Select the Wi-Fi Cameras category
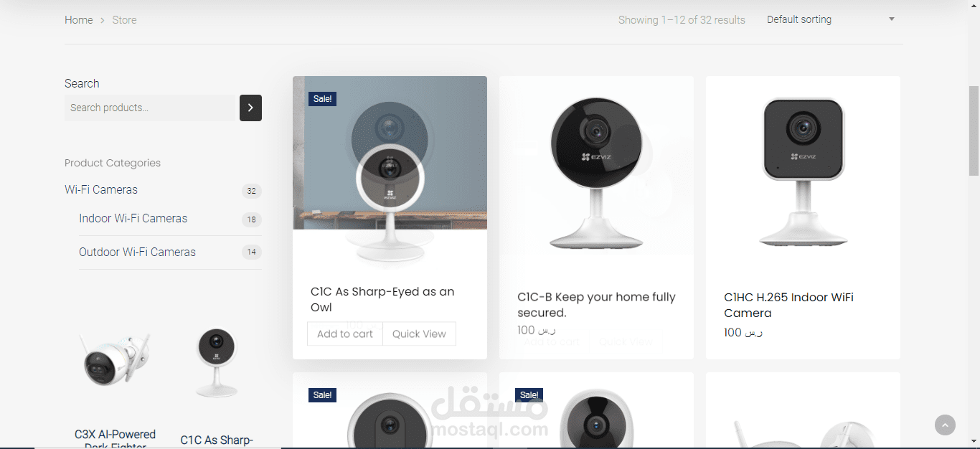Image resolution: width=980 pixels, height=449 pixels. [x=101, y=189]
